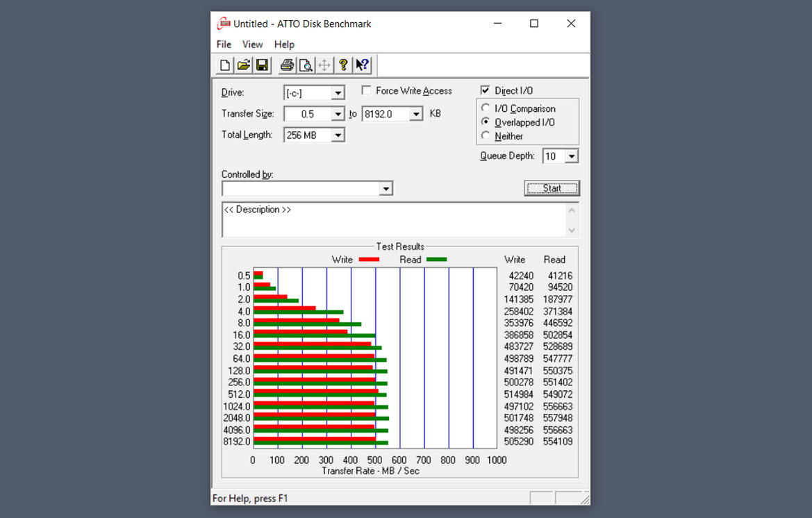Select Overlapped I/O option

486,122
